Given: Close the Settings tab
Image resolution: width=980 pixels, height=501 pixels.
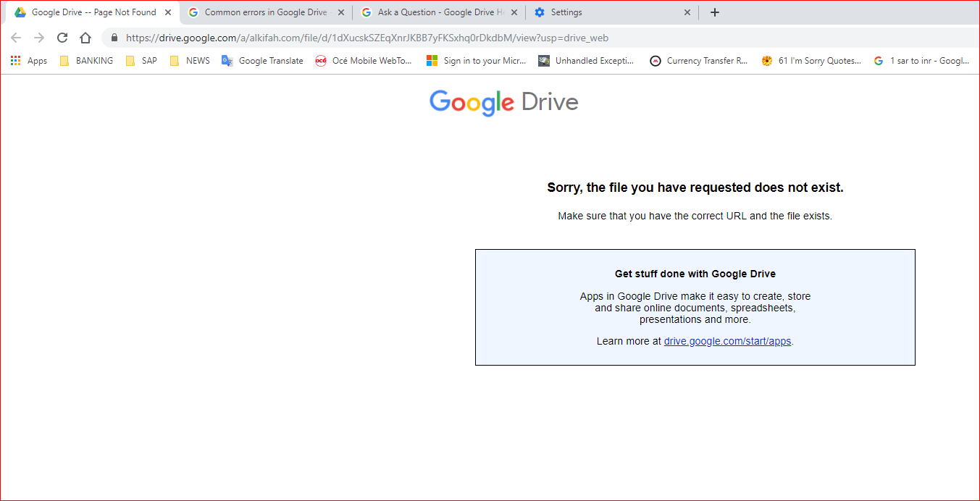Looking at the screenshot, I should (687, 12).
